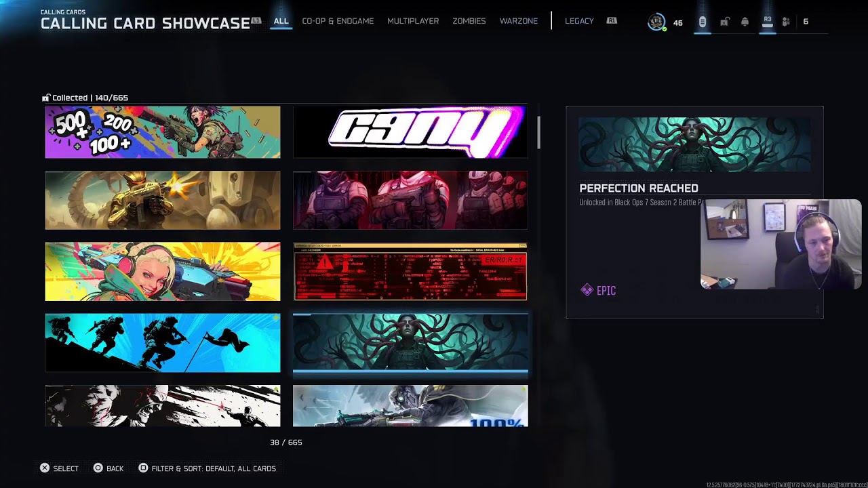
Task: Choose the gold armored soldier calling card
Action: tap(163, 200)
